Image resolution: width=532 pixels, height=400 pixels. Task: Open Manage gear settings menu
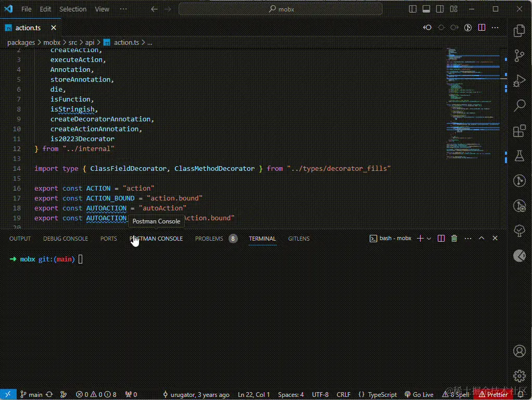click(519, 376)
